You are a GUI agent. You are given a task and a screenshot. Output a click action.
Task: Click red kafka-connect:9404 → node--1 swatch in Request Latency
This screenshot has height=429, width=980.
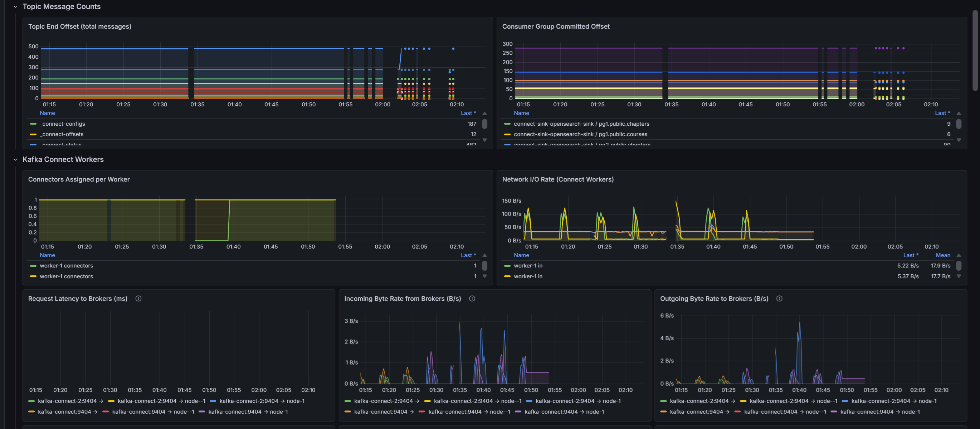[106, 412]
